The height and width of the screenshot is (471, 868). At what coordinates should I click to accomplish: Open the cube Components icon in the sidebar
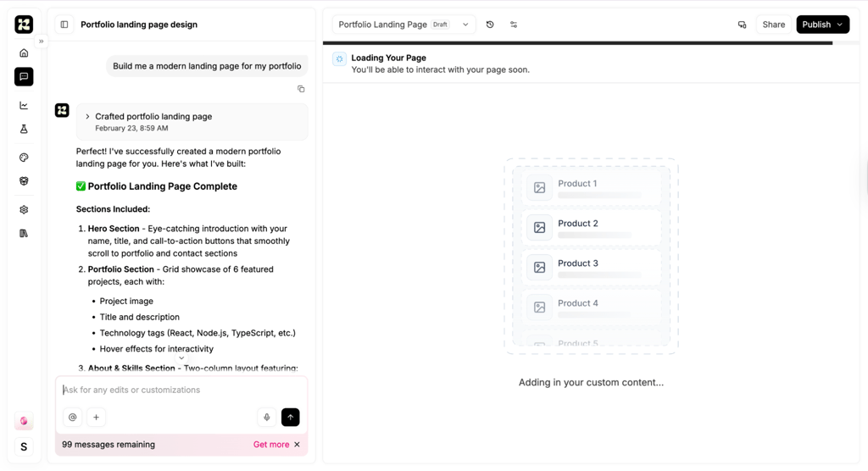tap(24, 181)
